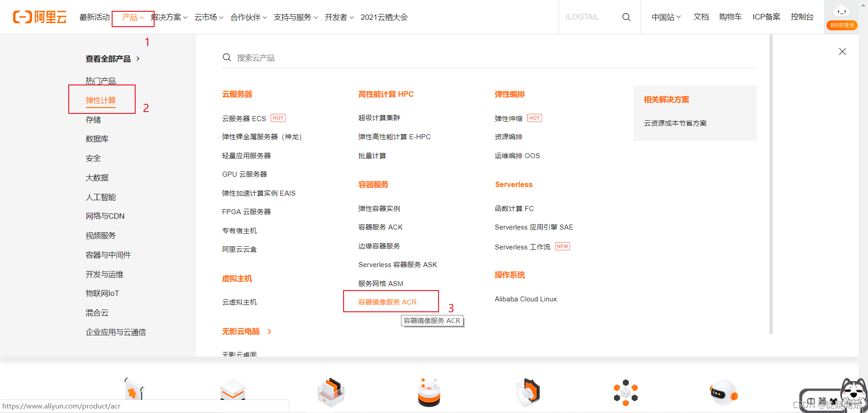Select 混合云 category
The image size is (868, 413).
(x=97, y=313)
